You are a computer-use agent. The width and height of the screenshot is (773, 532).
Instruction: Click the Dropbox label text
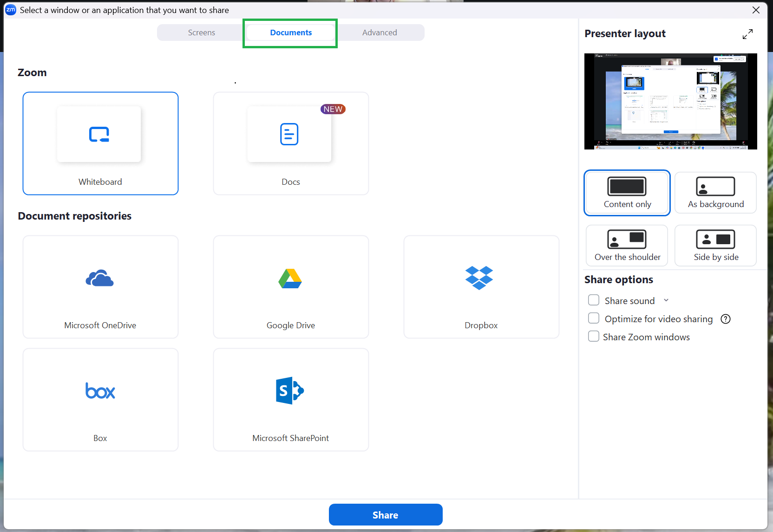click(481, 325)
